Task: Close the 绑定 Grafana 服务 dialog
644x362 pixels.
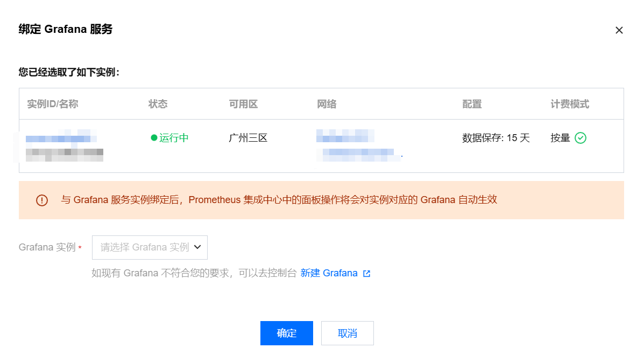Action: point(619,30)
